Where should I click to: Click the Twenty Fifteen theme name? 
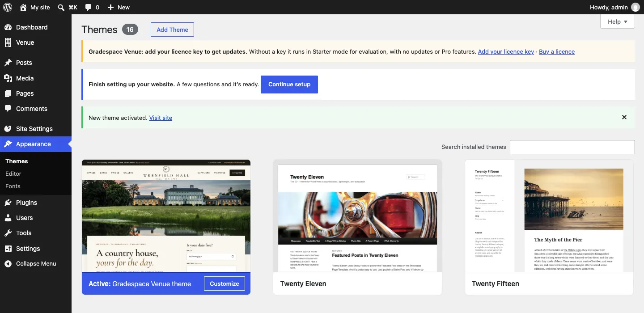(x=496, y=284)
